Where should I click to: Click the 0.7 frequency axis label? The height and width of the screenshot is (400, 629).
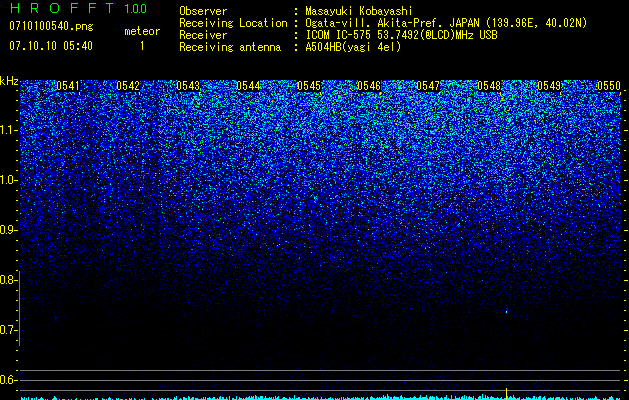(x=9, y=330)
